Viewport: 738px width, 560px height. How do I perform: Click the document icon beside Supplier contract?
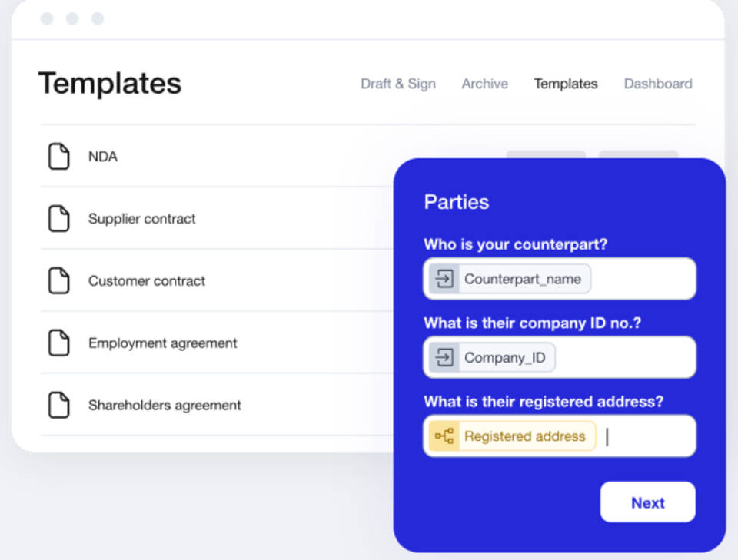[x=59, y=218]
